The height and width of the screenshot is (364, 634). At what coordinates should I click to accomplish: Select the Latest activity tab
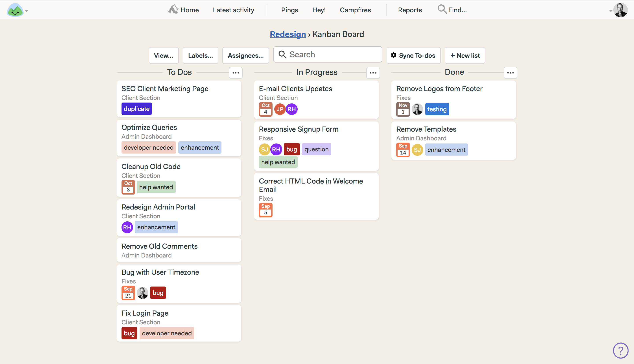(x=233, y=9)
